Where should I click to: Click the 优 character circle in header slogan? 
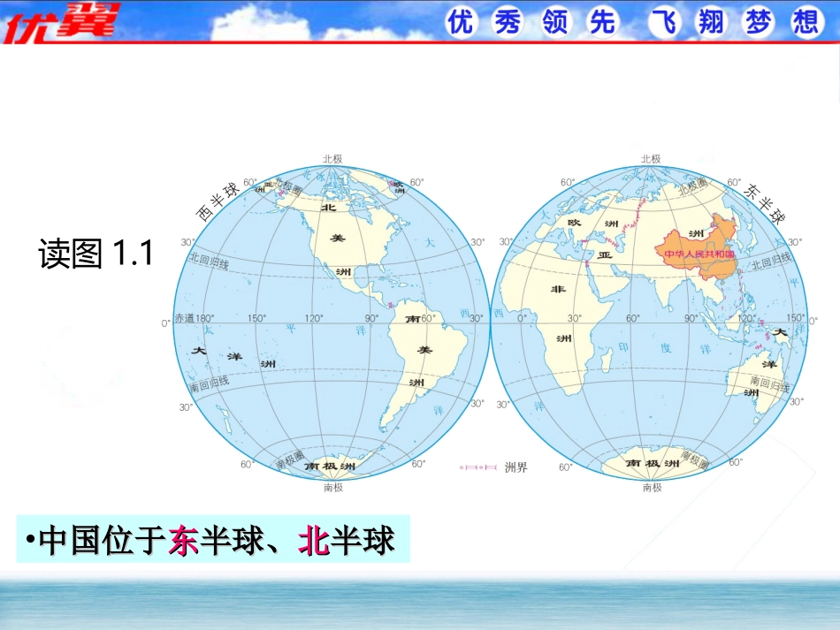[461, 22]
